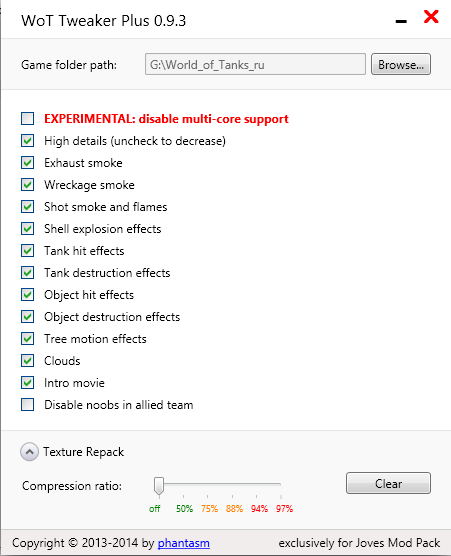Minimize the WoT Tweaker window
Viewport: 451px width, 556px height.
tap(401, 22)
